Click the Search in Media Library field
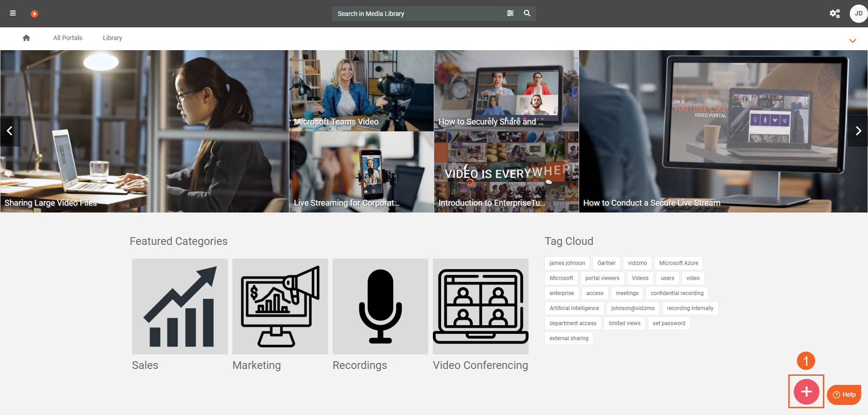868x415 pixels. (x=416, y=14)
